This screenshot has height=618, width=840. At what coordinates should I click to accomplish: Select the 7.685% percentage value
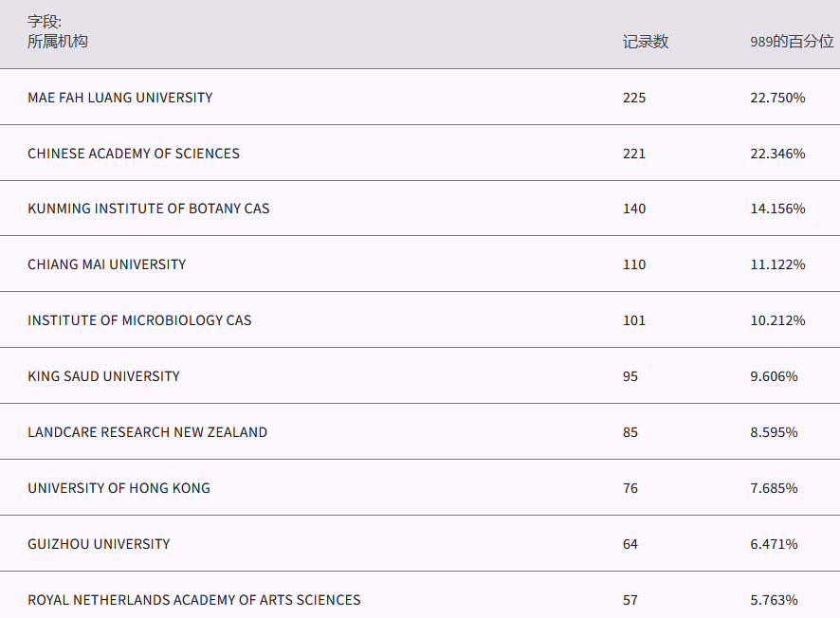point(774,488)
